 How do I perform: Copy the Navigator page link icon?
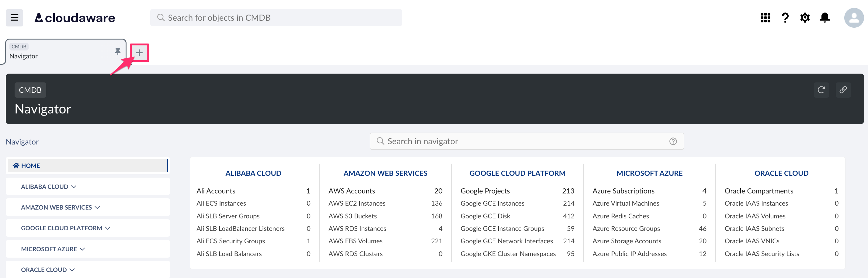coord(843,90)
